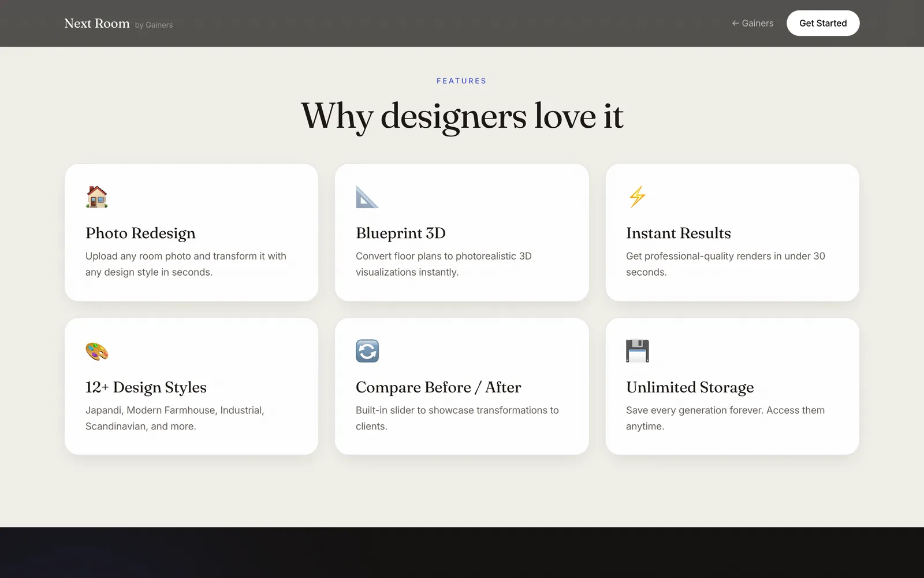
Task: Select the 'Blueprint 3D' card title
Action: click(401, 233)
